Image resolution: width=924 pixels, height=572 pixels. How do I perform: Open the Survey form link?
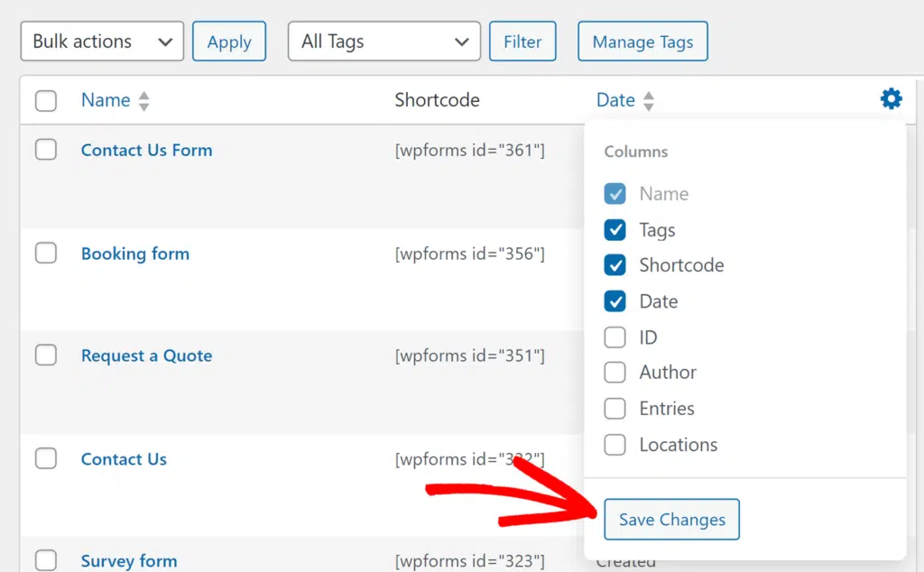(x=129, y=561)
